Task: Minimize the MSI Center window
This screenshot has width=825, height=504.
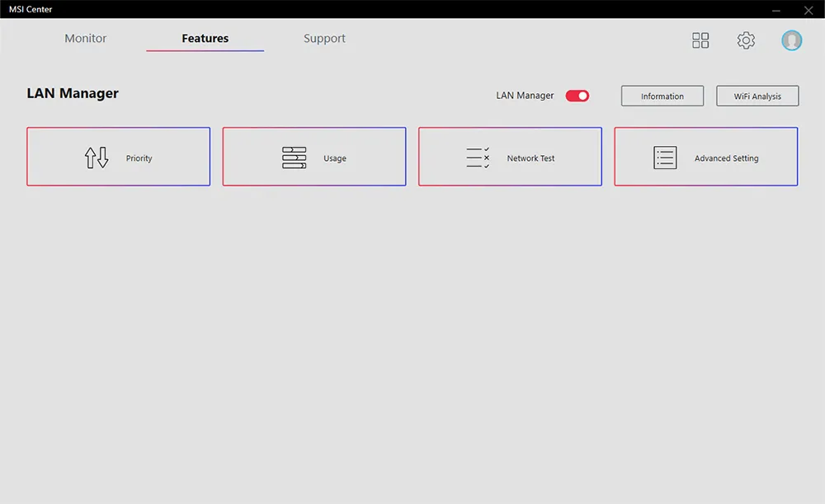Action: pyautogui.click(x=776, y=10)
